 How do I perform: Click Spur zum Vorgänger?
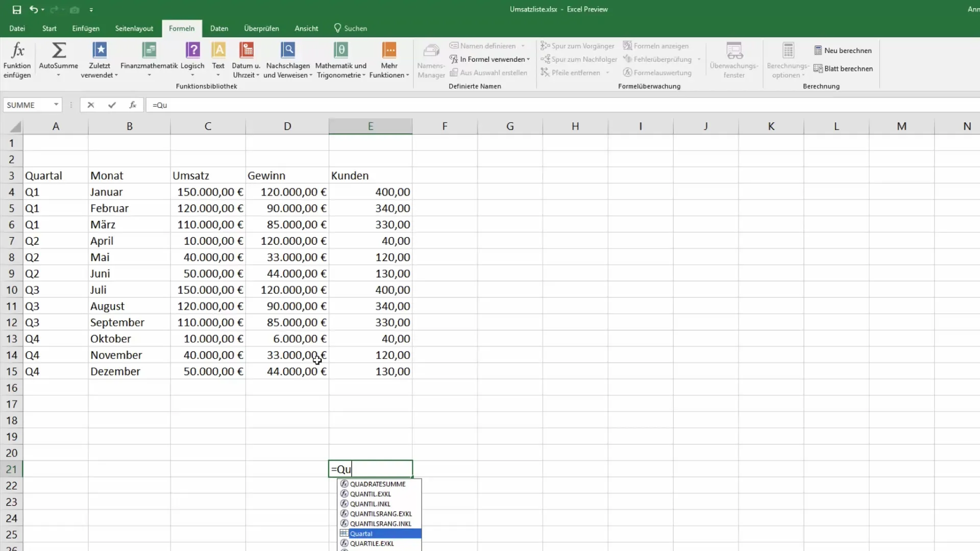pyautogui.click(x=577, y=46)
